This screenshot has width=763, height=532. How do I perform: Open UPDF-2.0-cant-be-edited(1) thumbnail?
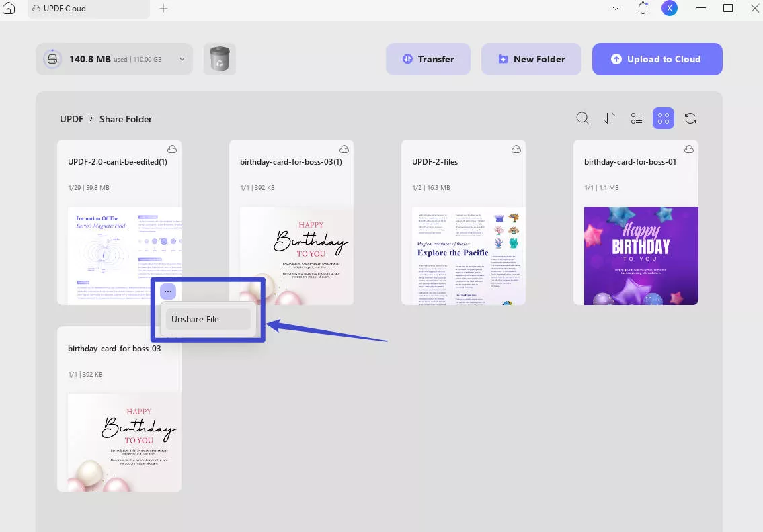[124, 256]
